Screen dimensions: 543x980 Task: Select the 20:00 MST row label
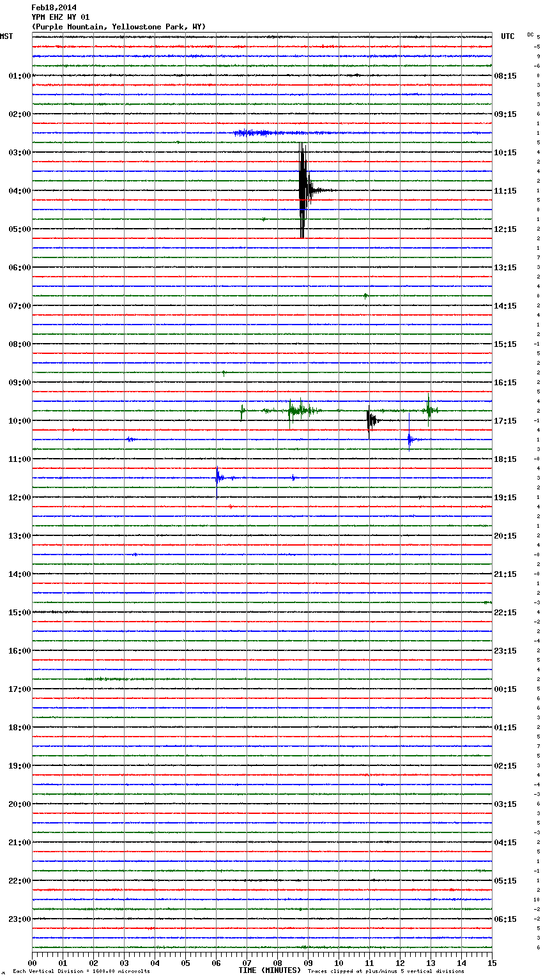click(x=20, y=804)
